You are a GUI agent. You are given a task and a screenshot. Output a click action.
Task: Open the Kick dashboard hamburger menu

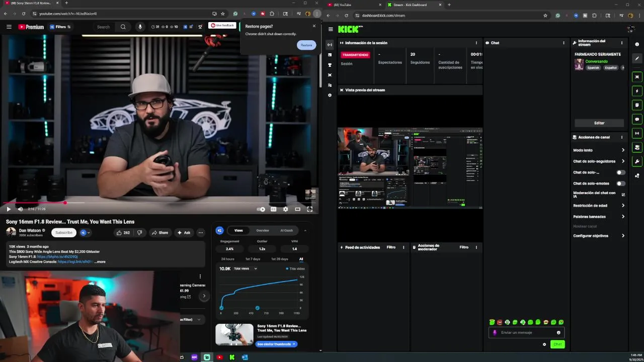pos(331,29)
